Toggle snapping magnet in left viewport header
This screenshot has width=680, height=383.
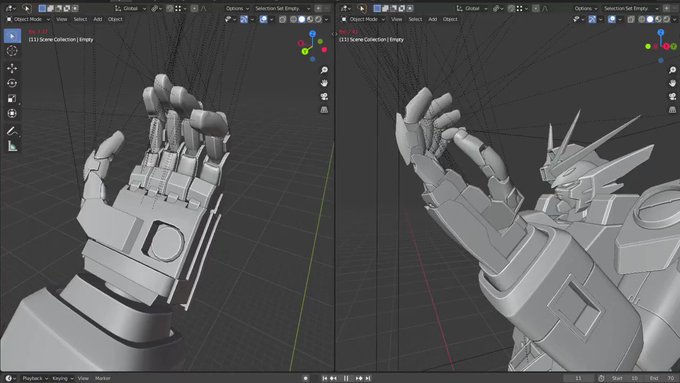[x=170, y=8]
